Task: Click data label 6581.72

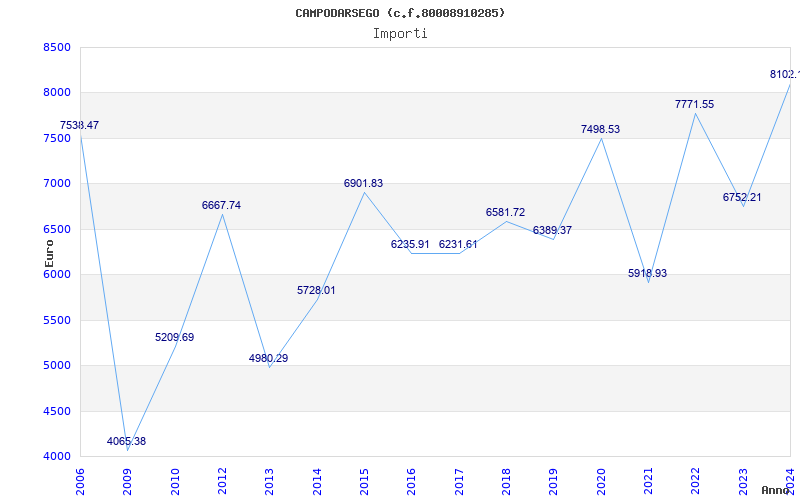Action: (505, 212)
